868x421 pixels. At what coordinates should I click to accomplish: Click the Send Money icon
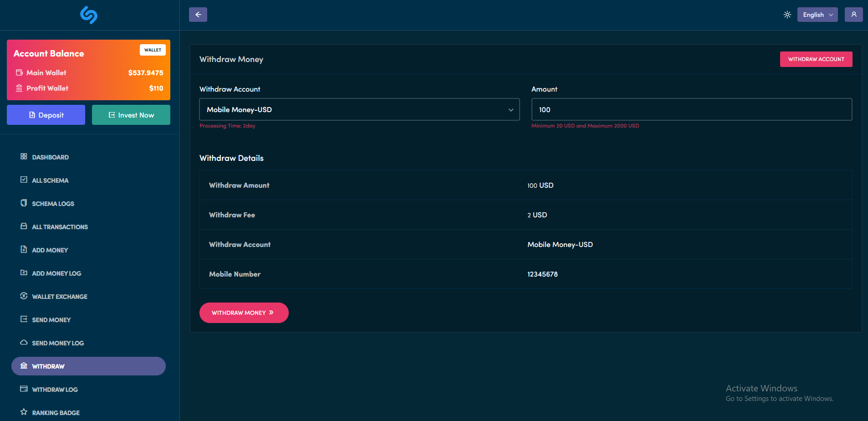click(24, 319)
